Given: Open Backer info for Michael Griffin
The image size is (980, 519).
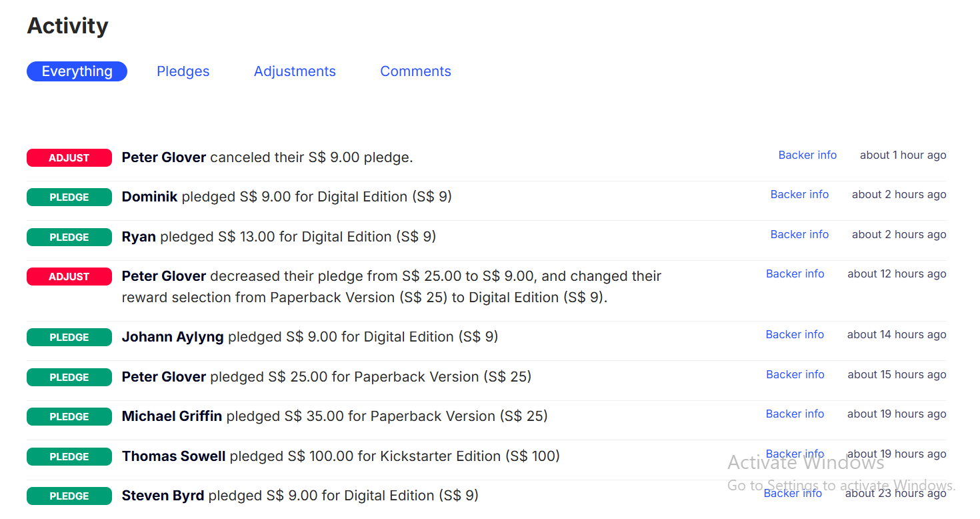Looking at the screenshot, I should [795, 414].
